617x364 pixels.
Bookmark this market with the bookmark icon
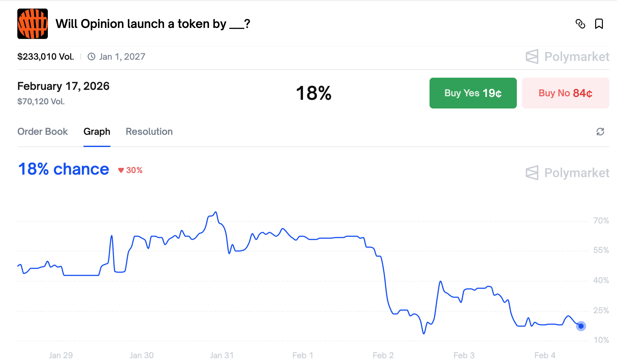coord(599,24)
